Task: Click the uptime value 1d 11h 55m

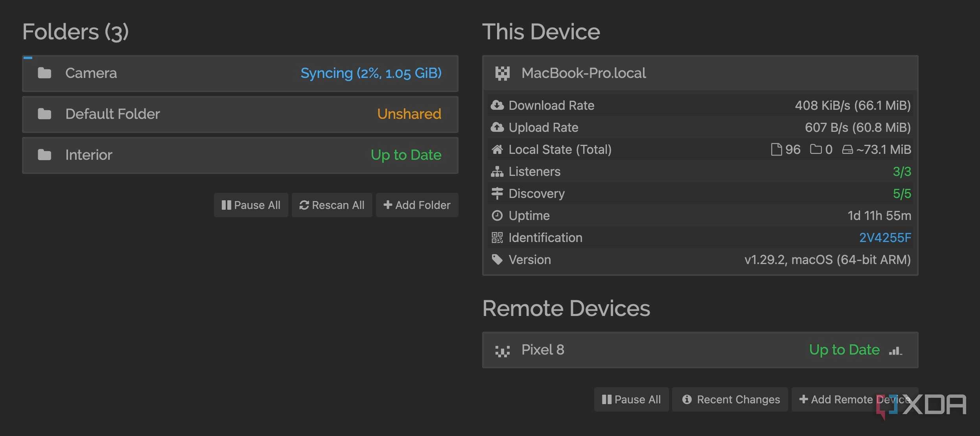Action: [x=879, y=216]
